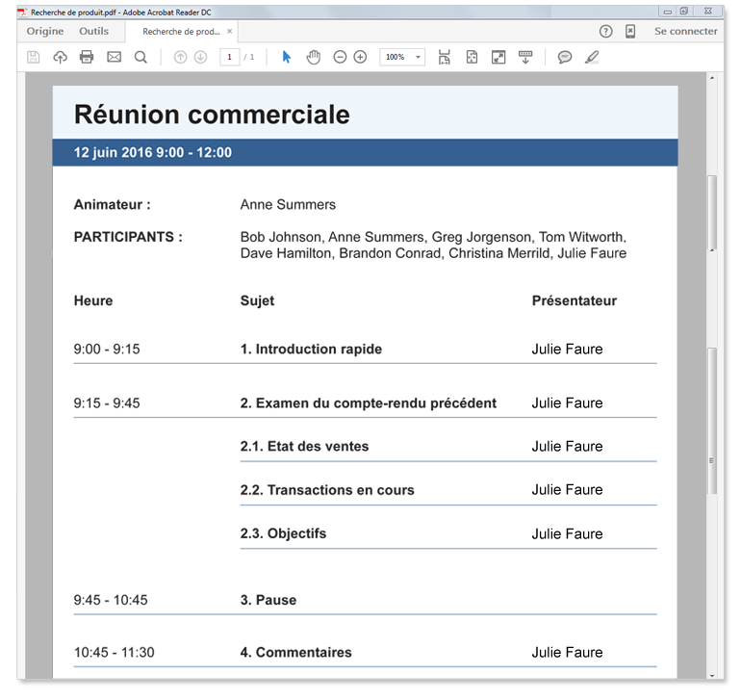
Task: Click the 3. Pause entry
Action: point(268,600)
